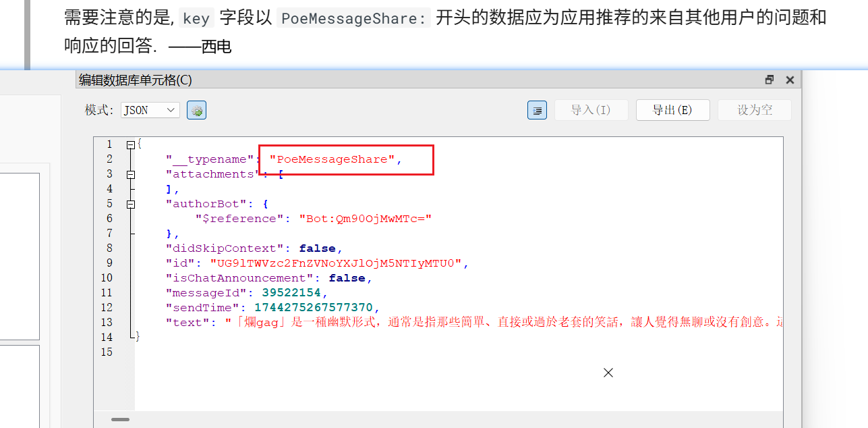Click the "PoeMessageShare" value in the editor
The height and width of the screenshot is (428, 868).
(x=332, y=159)
